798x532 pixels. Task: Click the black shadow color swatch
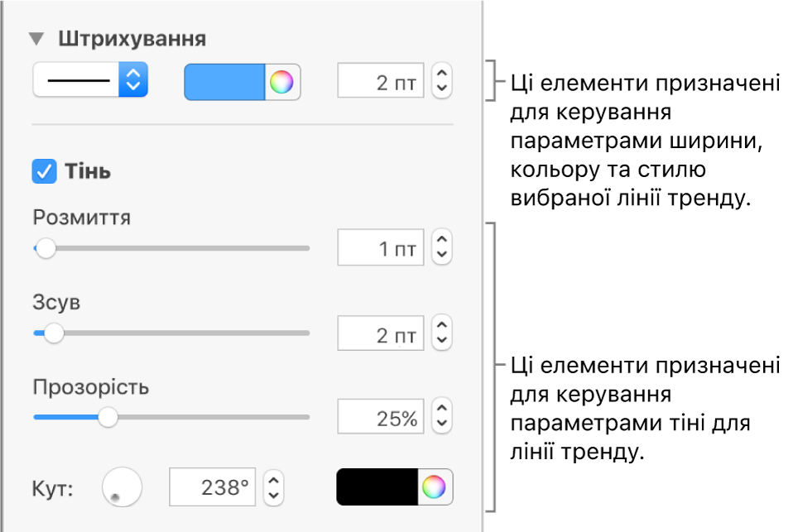point(377,487)
